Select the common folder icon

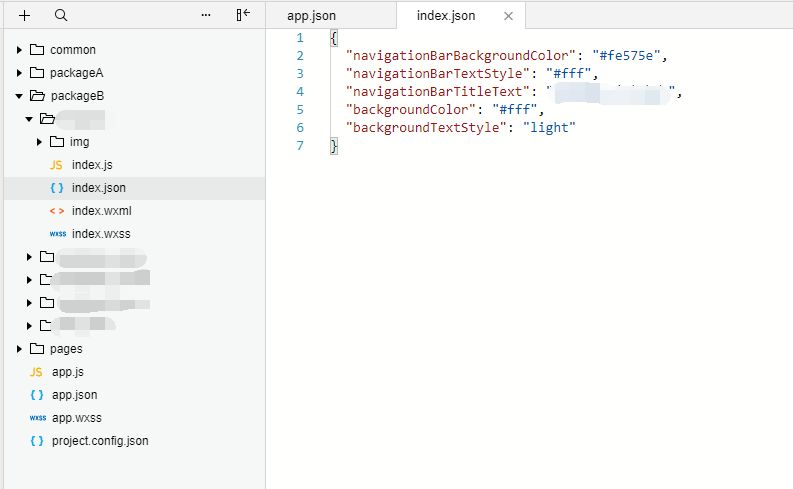[37, 50]
